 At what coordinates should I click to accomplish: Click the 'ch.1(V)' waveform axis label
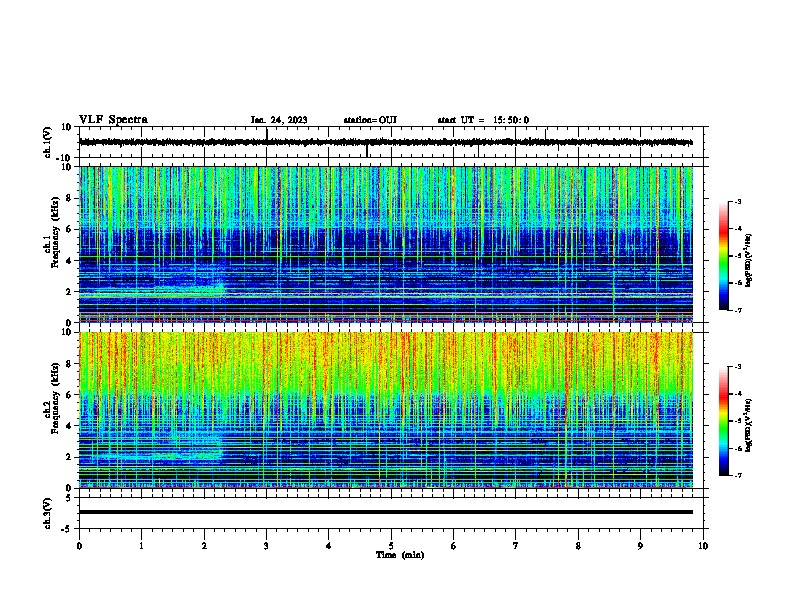click(x=47, y=142)
